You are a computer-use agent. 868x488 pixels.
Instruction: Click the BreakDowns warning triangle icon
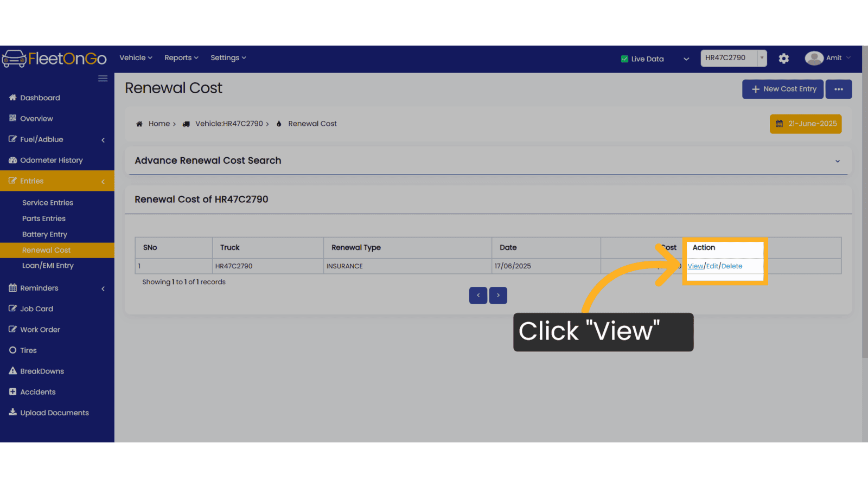click(12, 371)
